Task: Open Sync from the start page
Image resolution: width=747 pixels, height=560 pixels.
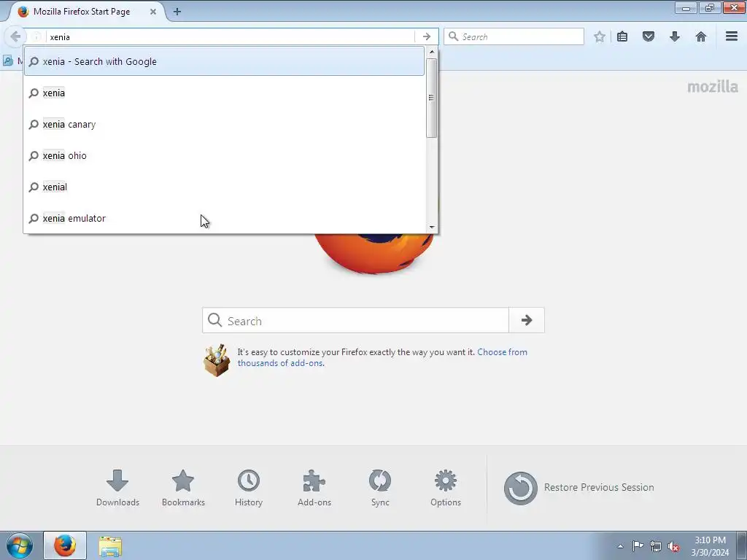Action: (x=380, y=488)
